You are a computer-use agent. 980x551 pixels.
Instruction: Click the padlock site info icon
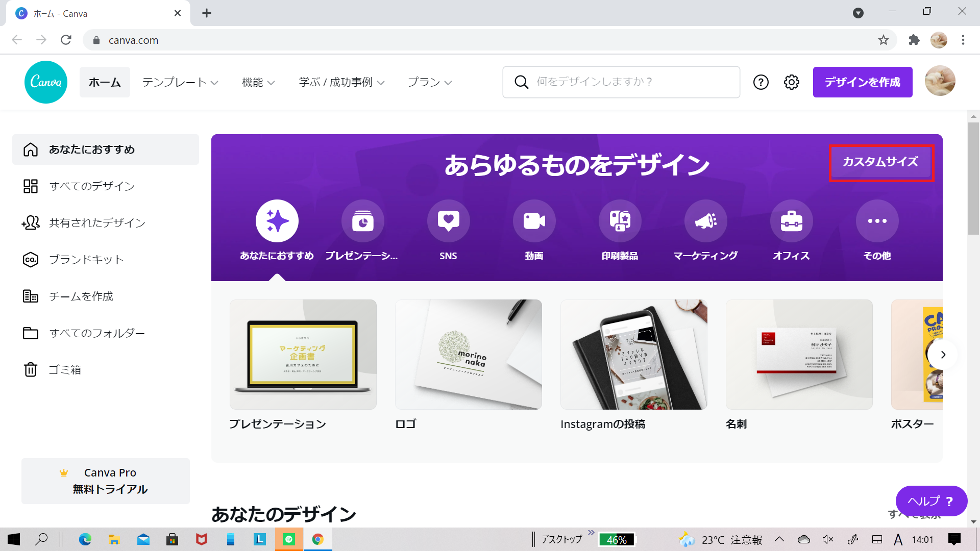click(x=96, y=40)
